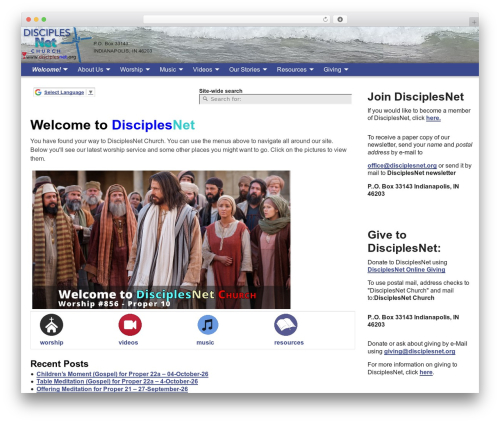Expand the Resources menu
This screenshot has width=500, height=423.
(295, 69)
